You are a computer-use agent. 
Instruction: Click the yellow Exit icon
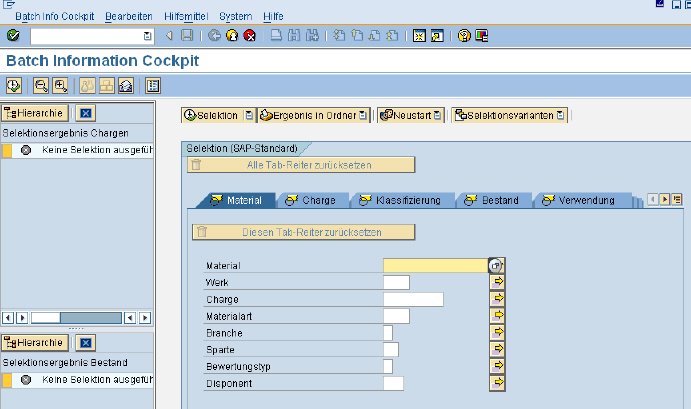(x=232, y=35)
